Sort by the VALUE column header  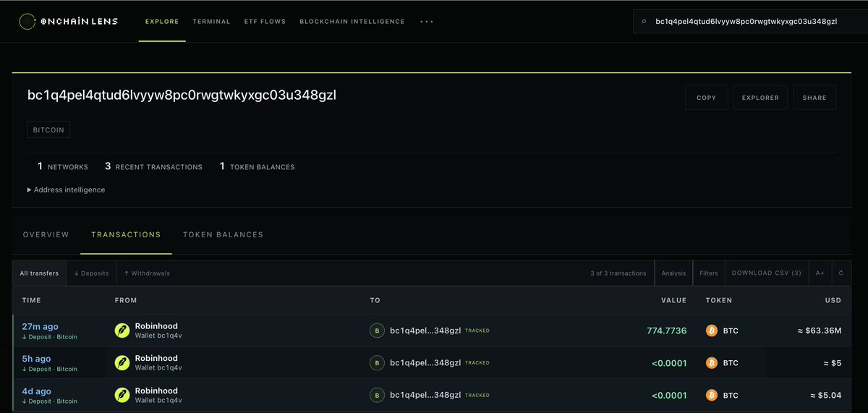(x=675, y=300)
